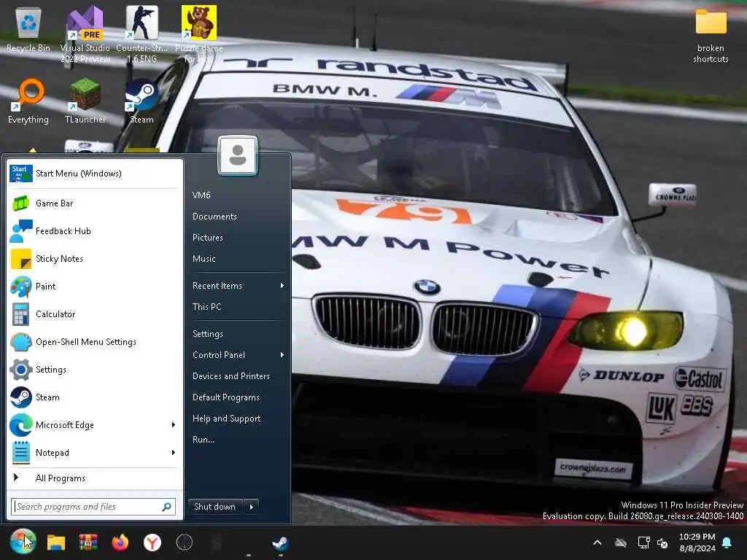Open Firefox from taskbar

click(x=120, y=542)
